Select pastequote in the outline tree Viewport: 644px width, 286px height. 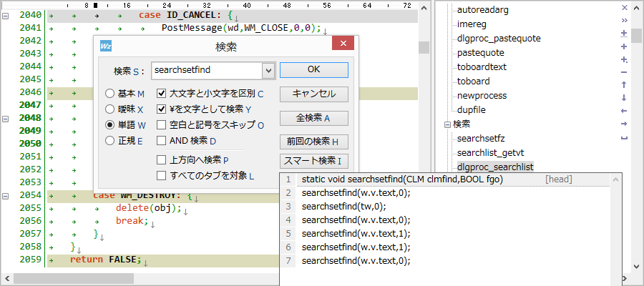coord(481,53)
